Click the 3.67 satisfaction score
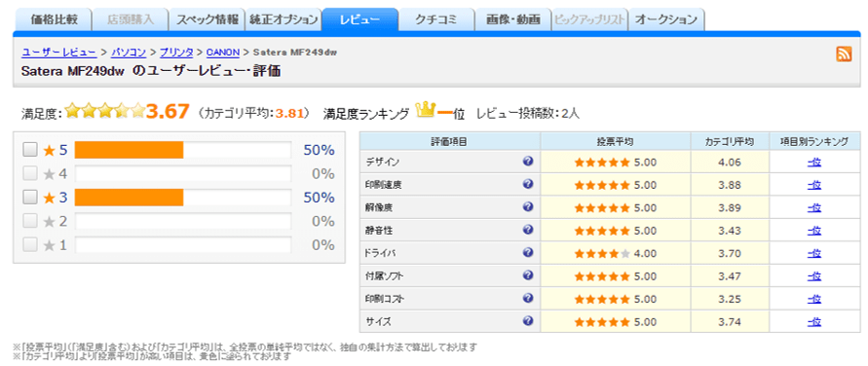Viewport: 868px width, 366px height. click(x=169, y=112)
